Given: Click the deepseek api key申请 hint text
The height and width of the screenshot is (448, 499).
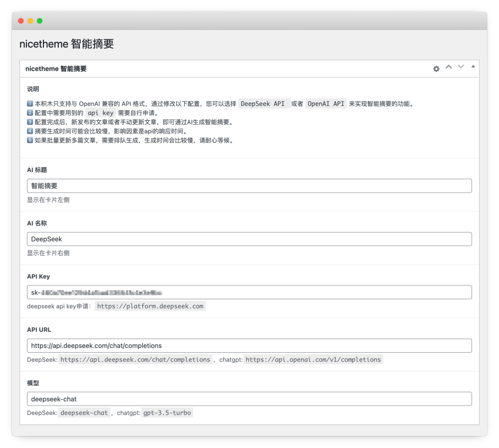Looking at the screenshot, I should coord(59,306).
